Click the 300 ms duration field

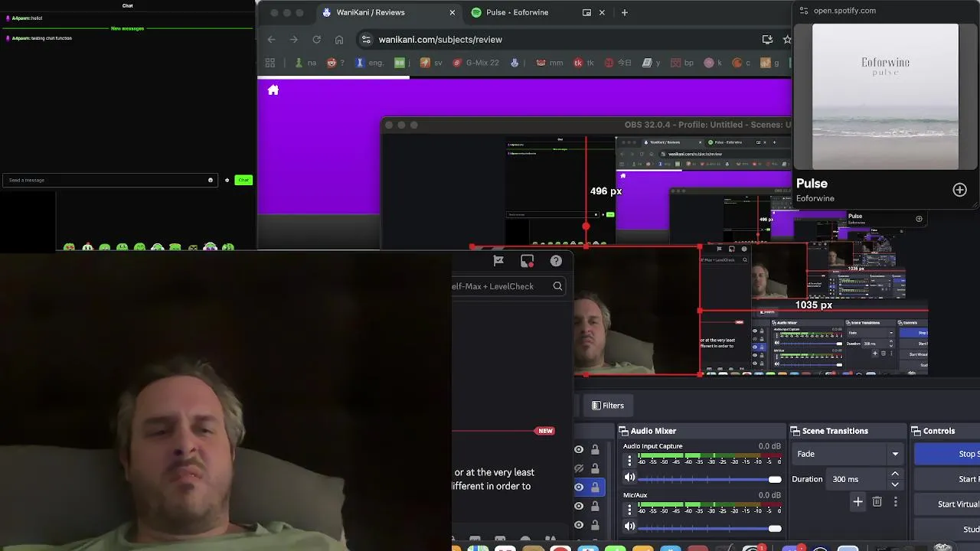[857, 479]
